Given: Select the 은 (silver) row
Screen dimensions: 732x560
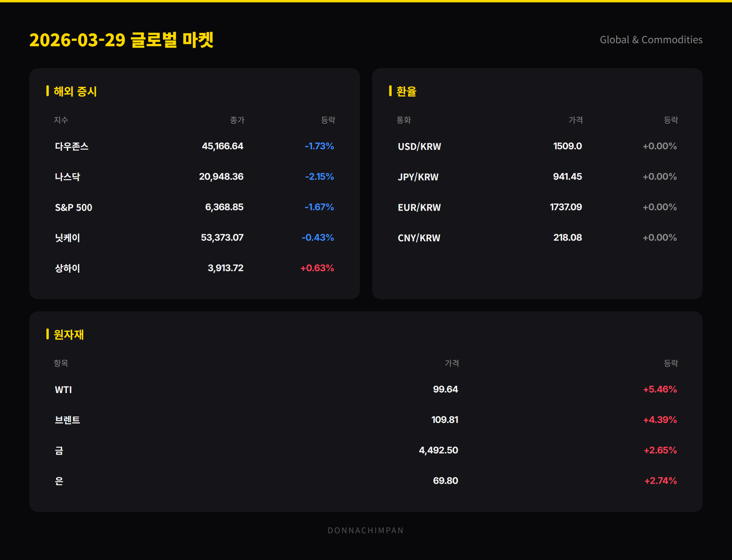Looking at the screenshot, I should tap(59, 480).
